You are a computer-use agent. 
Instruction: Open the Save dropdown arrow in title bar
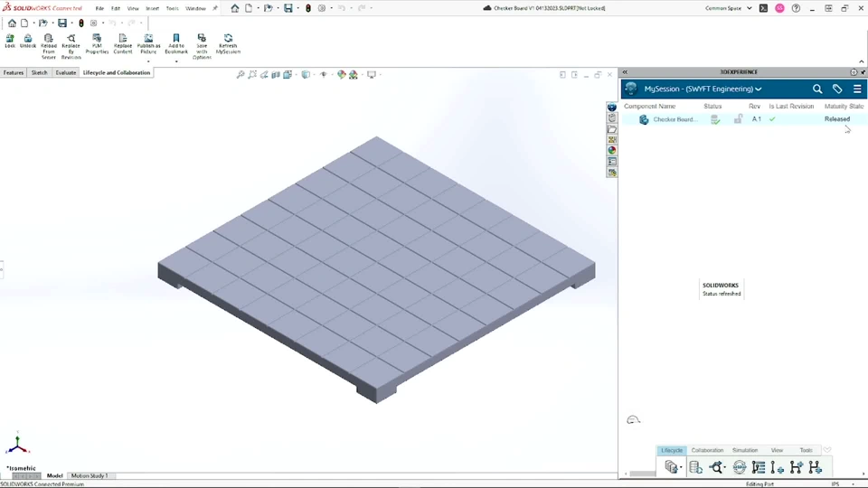pyautogui.click(x=297, y=8)
